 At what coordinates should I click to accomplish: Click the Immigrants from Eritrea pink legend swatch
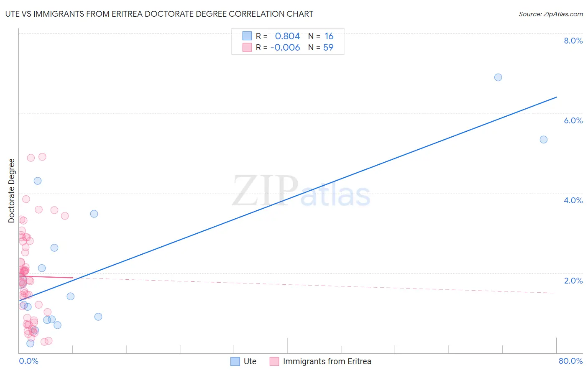click(274, 361)
